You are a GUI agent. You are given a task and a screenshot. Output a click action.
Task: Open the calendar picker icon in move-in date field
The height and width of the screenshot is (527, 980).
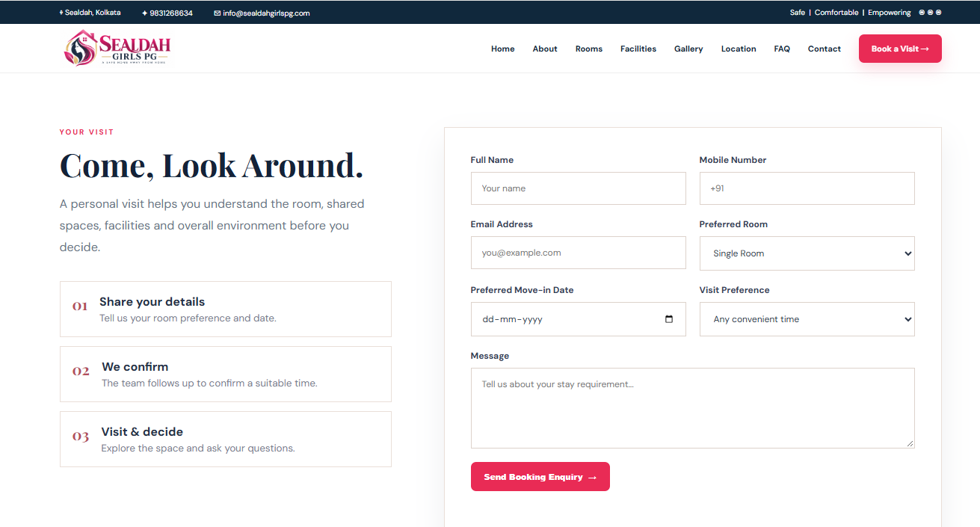669,319
